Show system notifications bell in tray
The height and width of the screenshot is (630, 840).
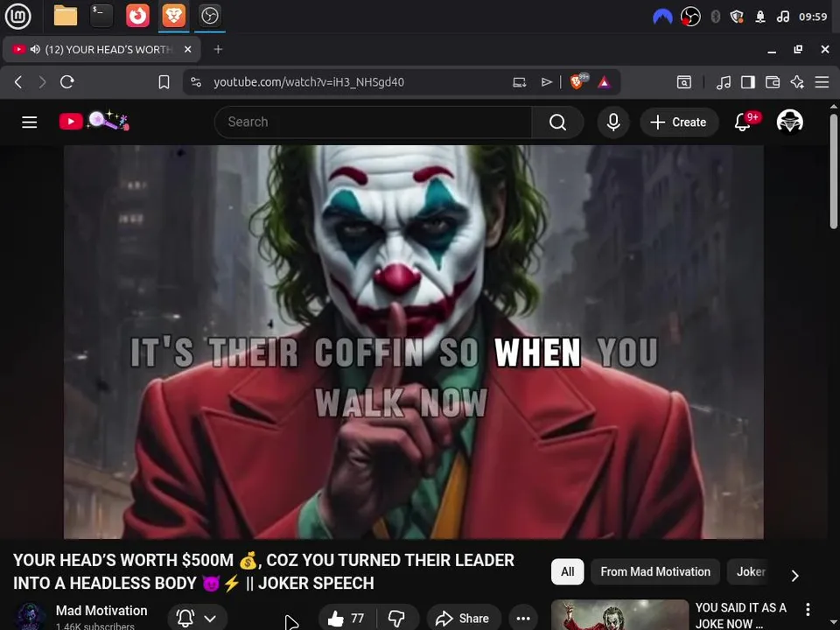click(x=759, y=17)
